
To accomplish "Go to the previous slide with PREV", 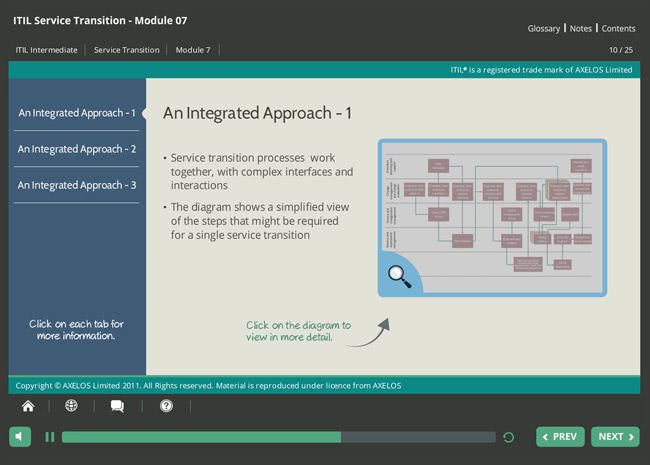I will click(560, 436).
